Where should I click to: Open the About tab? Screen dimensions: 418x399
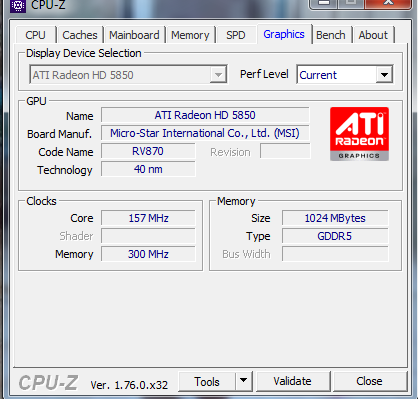point(373,35)
